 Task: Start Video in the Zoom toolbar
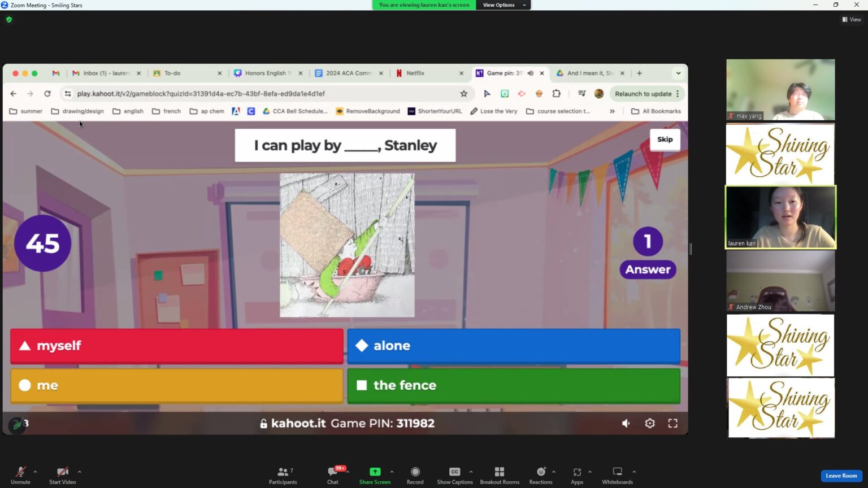coord(62,475)
